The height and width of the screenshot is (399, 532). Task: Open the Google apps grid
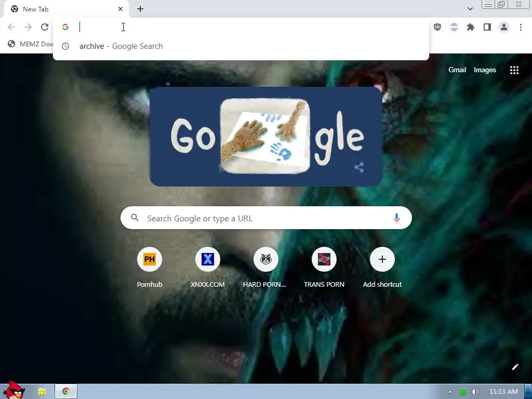point(514,70)
